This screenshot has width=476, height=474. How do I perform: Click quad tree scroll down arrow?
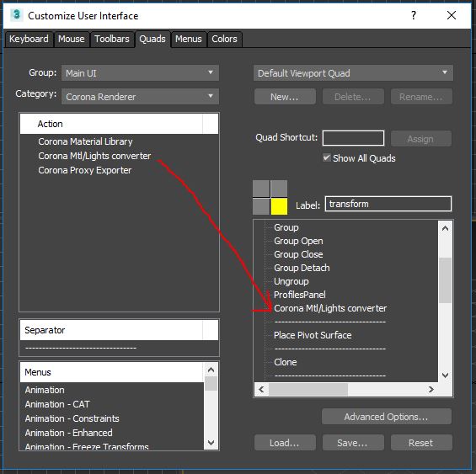click(445, 375)
